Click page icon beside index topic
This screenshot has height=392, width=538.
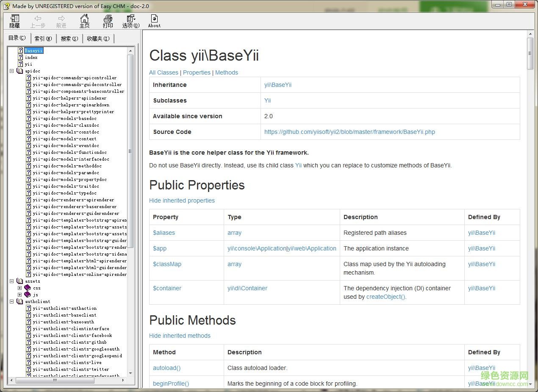[x=20, y=57]
